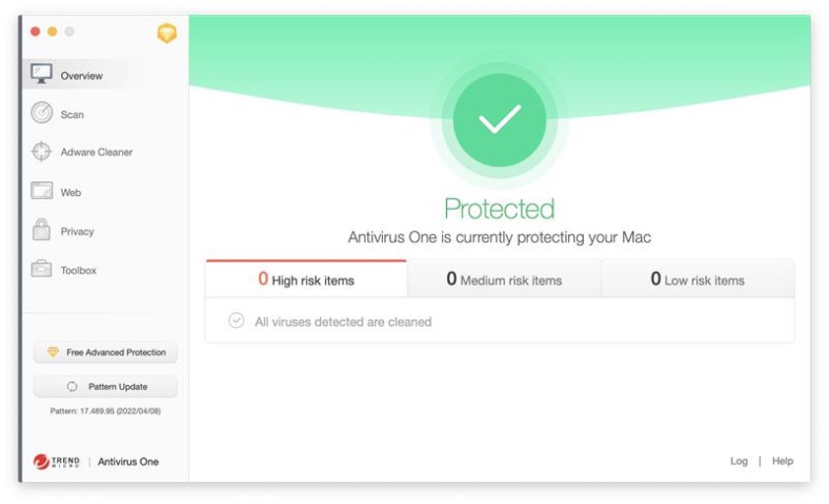Open the Log link
The height and width of the screenshot is (504, 829).
point(738,461)
